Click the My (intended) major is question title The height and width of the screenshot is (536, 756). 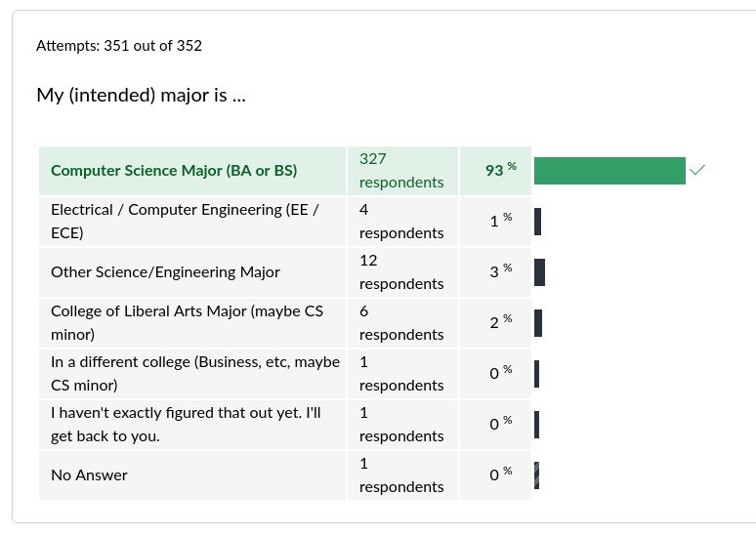tap(142, 95)
